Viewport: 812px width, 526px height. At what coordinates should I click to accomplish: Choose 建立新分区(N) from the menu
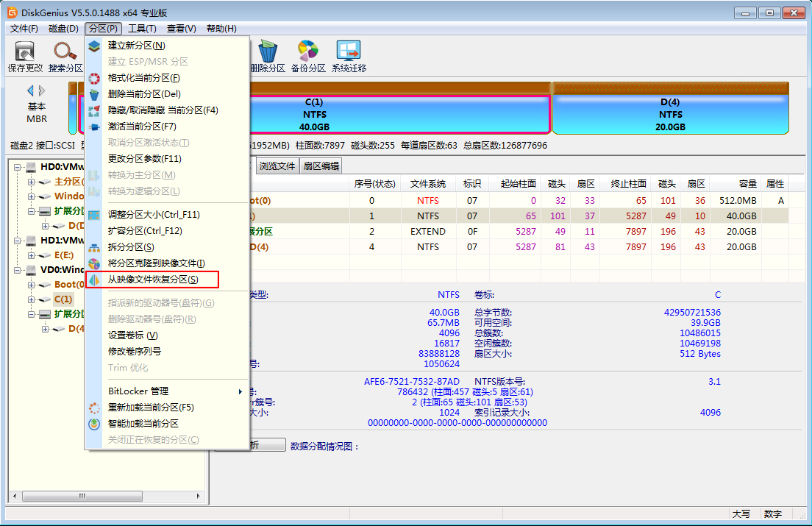(136, 46)
